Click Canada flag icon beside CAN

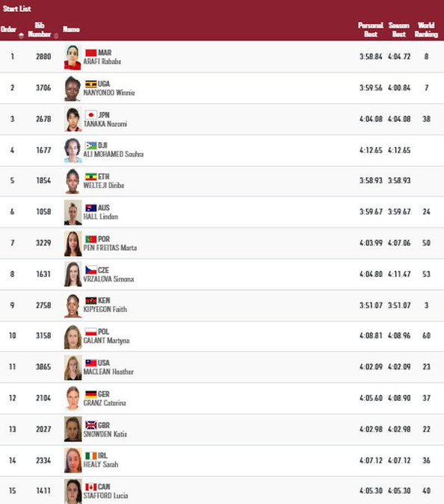pyautogui.click(x=90, y=487)
